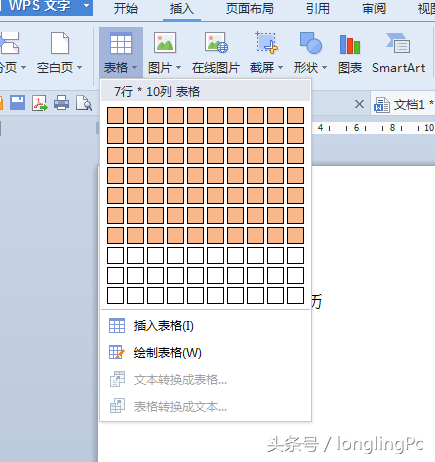
Task: Switch to the 开始 tab
Action: coord(125,9)
